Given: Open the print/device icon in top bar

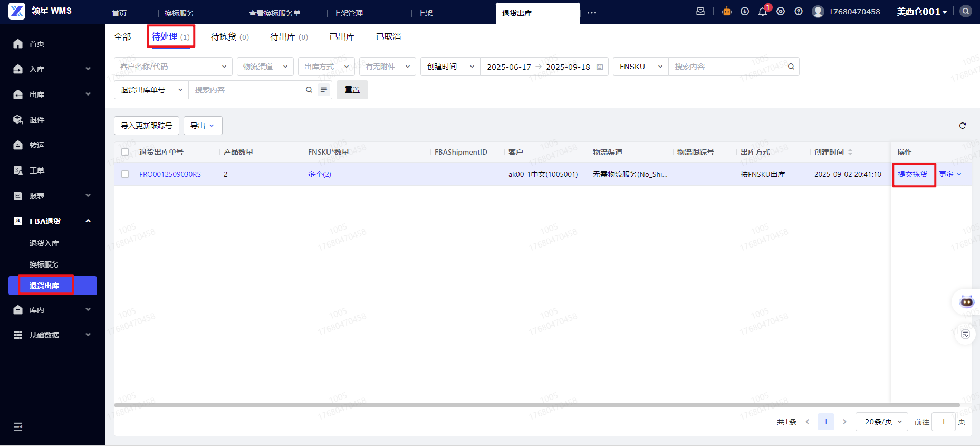Looking at the screenshot, I should (700, 11).
